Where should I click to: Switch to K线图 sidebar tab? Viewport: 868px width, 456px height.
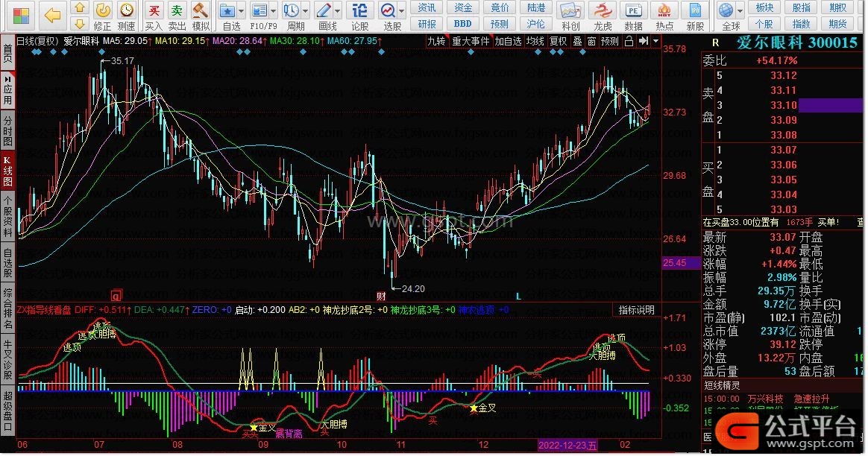click(x=7, y=171)
